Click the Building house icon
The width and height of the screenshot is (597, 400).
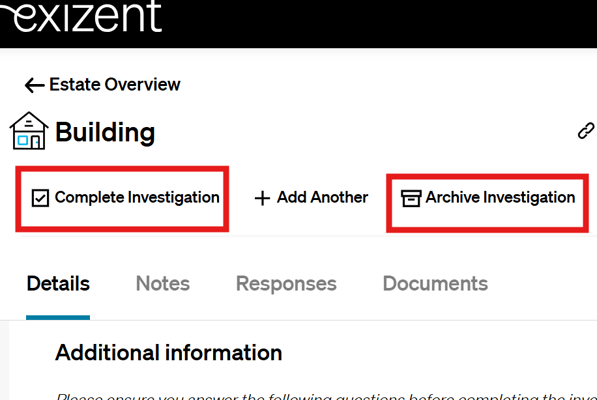click(29, 131)
